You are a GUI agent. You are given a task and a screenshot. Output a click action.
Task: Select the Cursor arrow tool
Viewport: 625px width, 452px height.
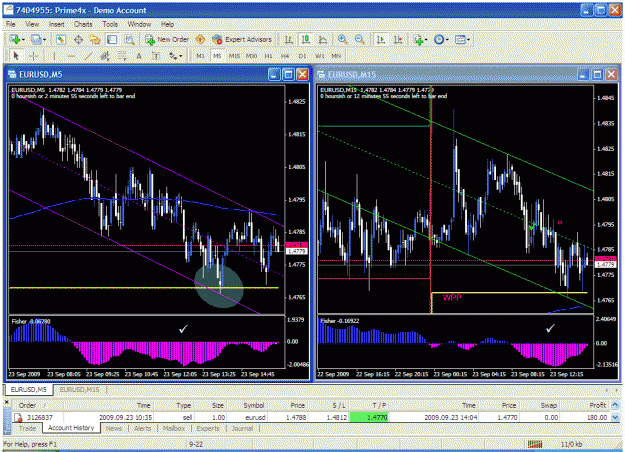16,56
